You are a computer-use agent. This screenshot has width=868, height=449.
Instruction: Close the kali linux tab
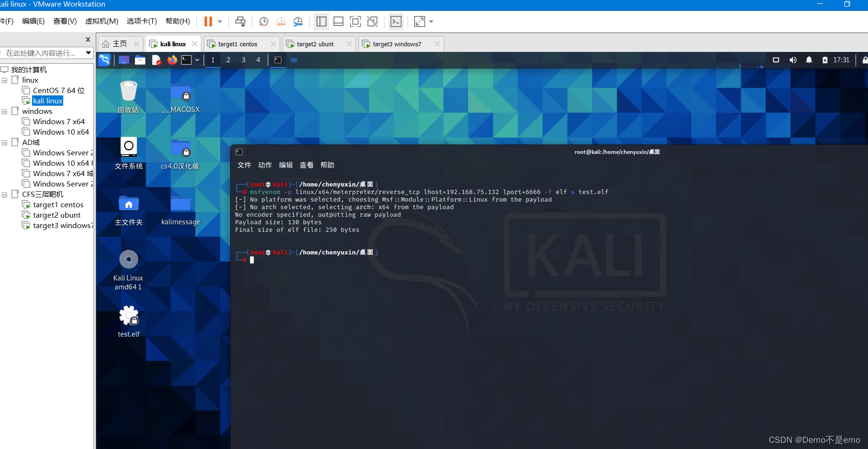pyautogui.click(x=194, y=43)
